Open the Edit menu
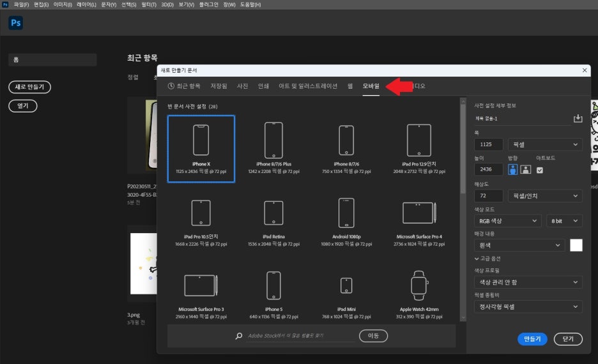Viewport: 598px width, 364px height. coord(41,4)
